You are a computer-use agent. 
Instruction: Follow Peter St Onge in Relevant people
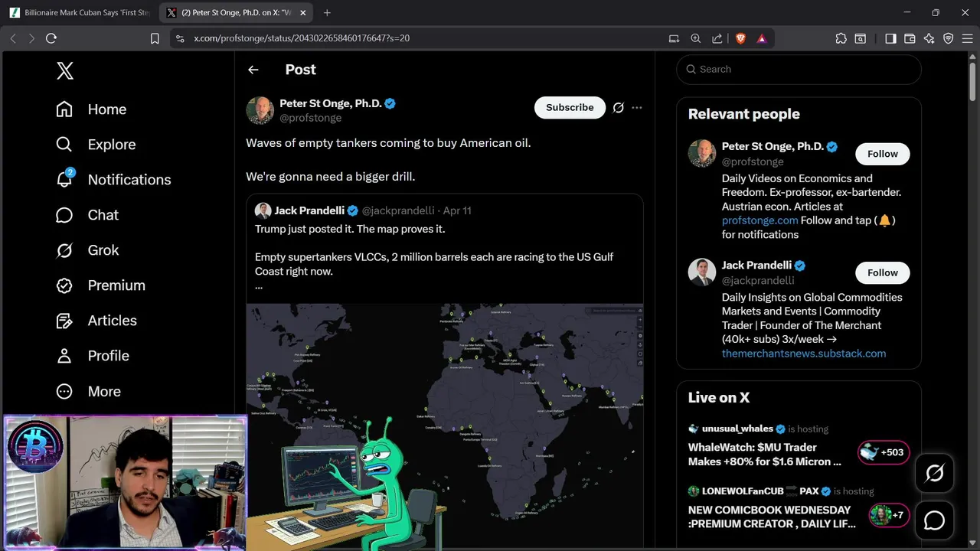pyautogui.click(x=882, y=154)
